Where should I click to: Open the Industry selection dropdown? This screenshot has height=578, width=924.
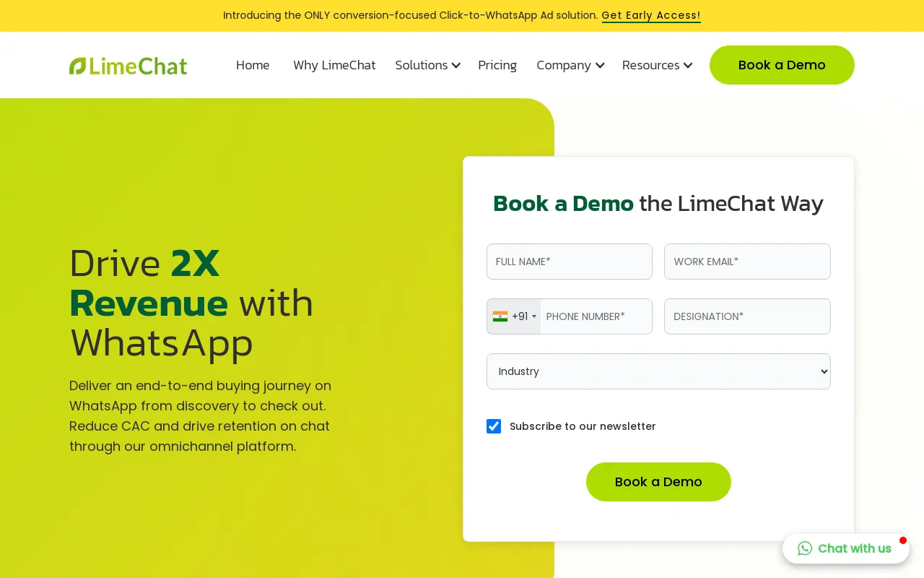(x=658, y=371)
